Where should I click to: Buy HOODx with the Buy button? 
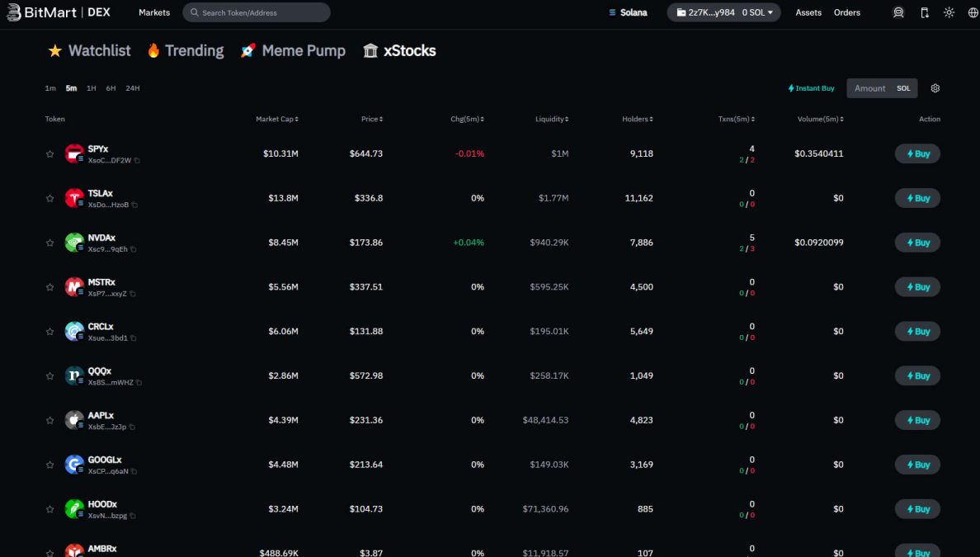pos(917,509)
